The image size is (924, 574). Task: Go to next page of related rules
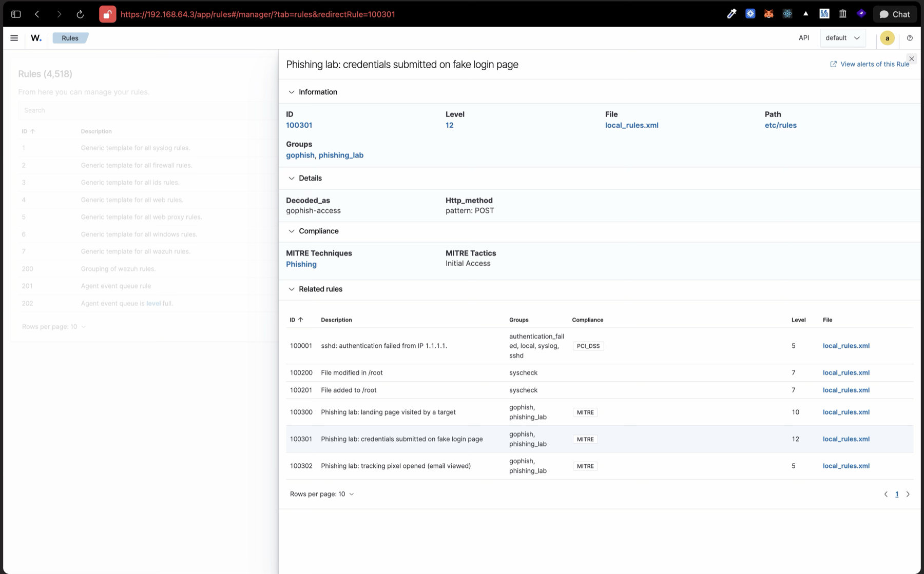[x=908, y=494]
